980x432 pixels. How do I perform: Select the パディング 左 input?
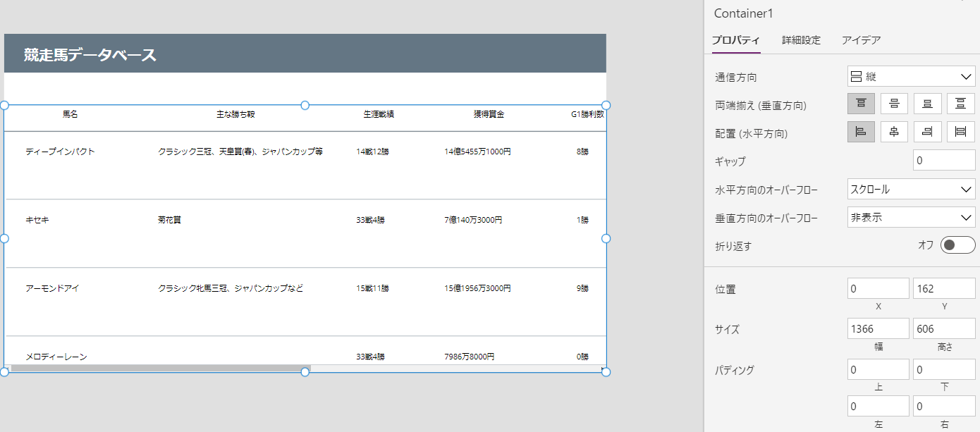(x=878, y=406)
